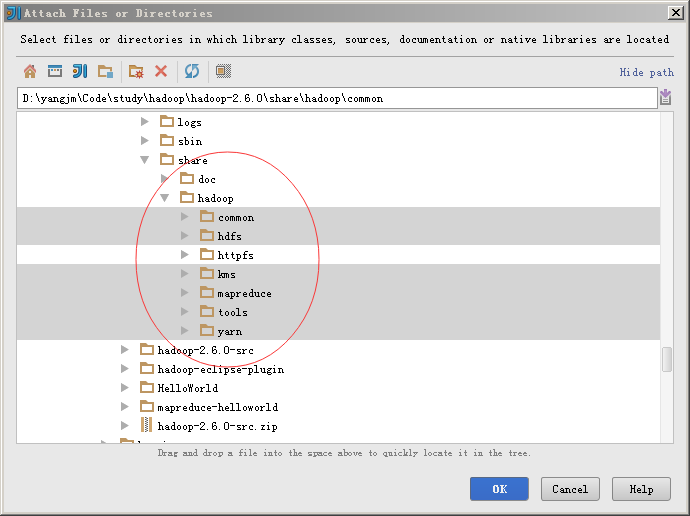Collapse the share folder

(144, 160)
